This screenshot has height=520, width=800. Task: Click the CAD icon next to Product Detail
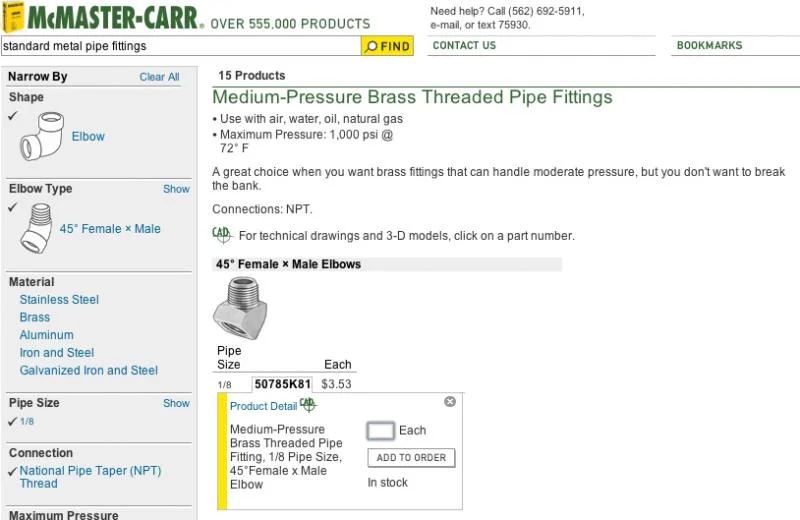coord(308,405)
